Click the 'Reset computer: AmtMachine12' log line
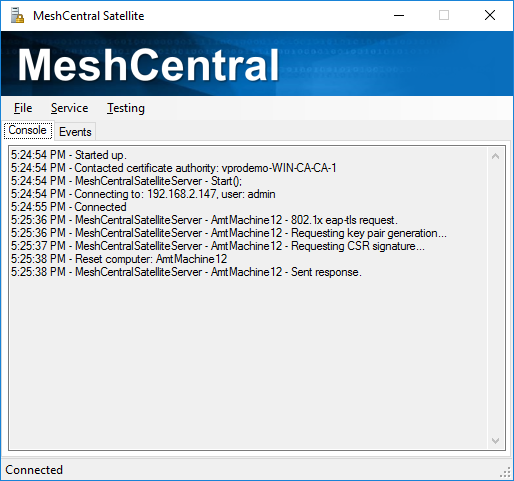The height and width of the screenshot is (481, 514). 119,259
